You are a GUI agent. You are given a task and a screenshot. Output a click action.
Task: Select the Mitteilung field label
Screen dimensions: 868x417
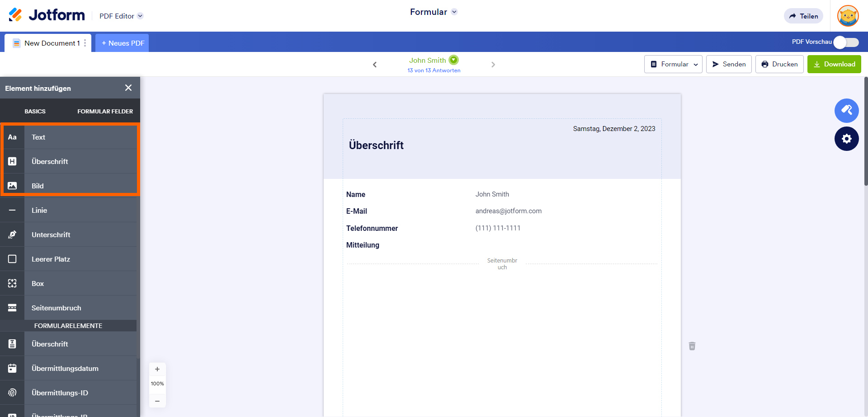point(363,245)
